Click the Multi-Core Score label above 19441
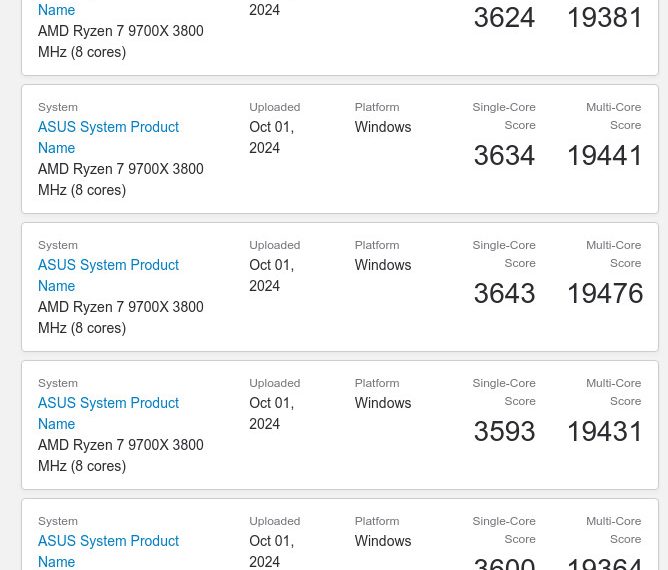Viewport: 668px width, 570px height. click(613, 116)
